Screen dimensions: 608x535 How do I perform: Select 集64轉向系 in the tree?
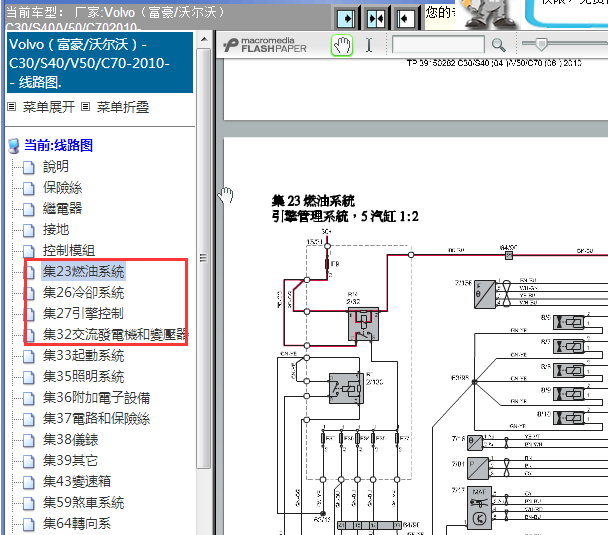(x=77, y=523)
